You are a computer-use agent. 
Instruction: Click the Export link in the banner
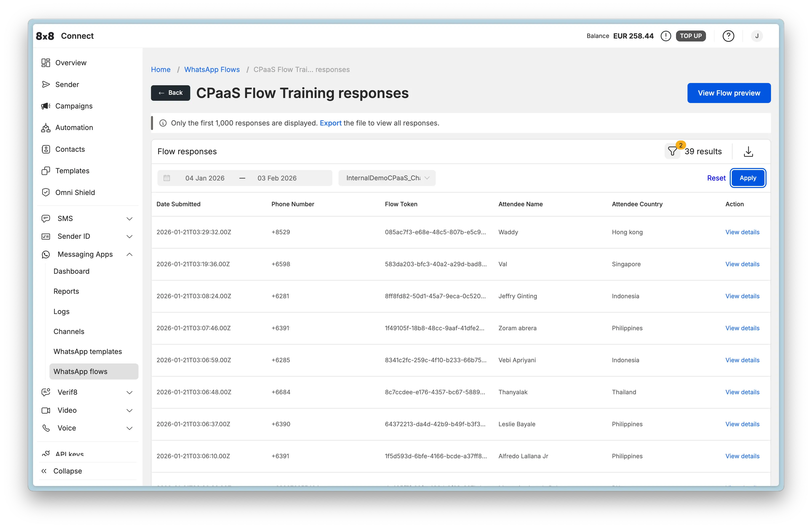pos(330,123)
